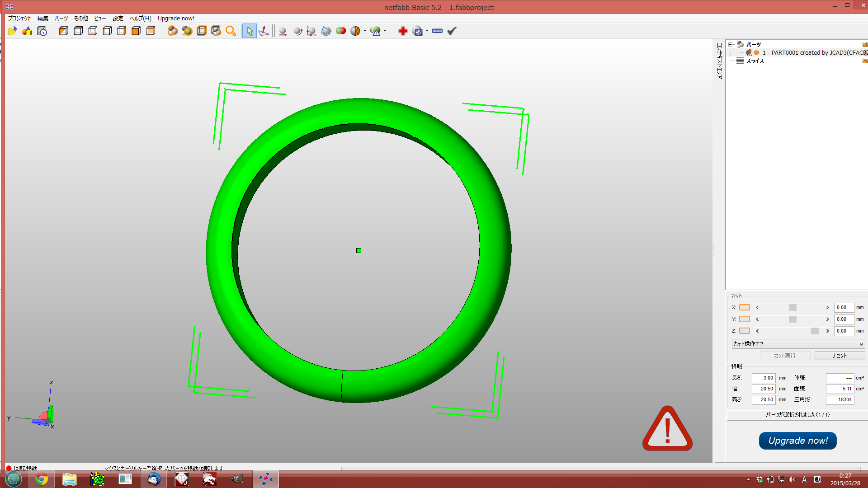Click the blue ruler measure icon
Screen dimensions: 868x488
pyautogui.click(x=437, y=31)
